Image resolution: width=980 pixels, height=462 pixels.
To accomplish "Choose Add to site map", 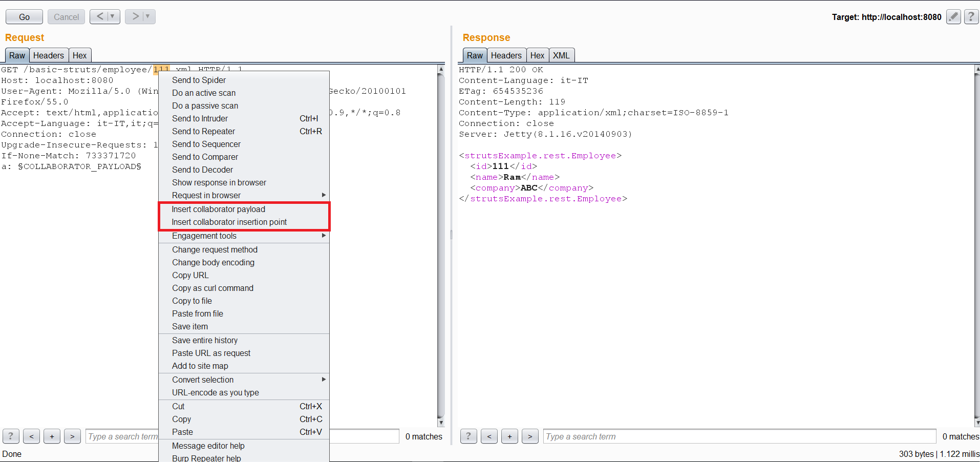I will click(x=244, y=366).
